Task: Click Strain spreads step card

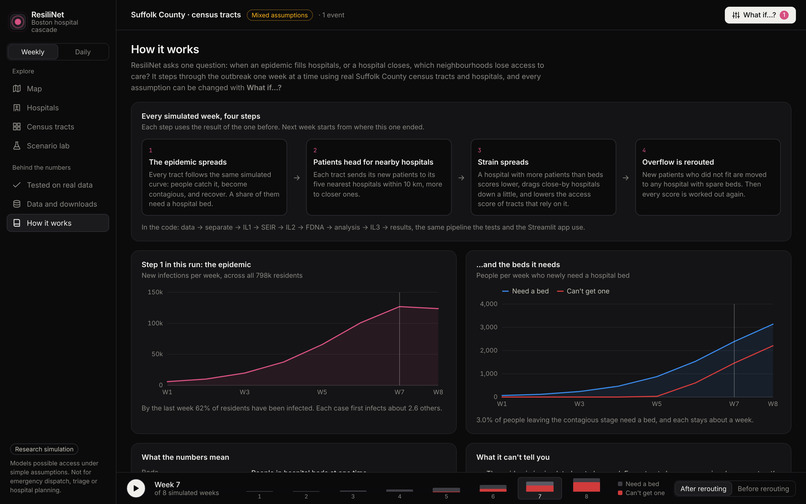Action: [x=543, y=177]
